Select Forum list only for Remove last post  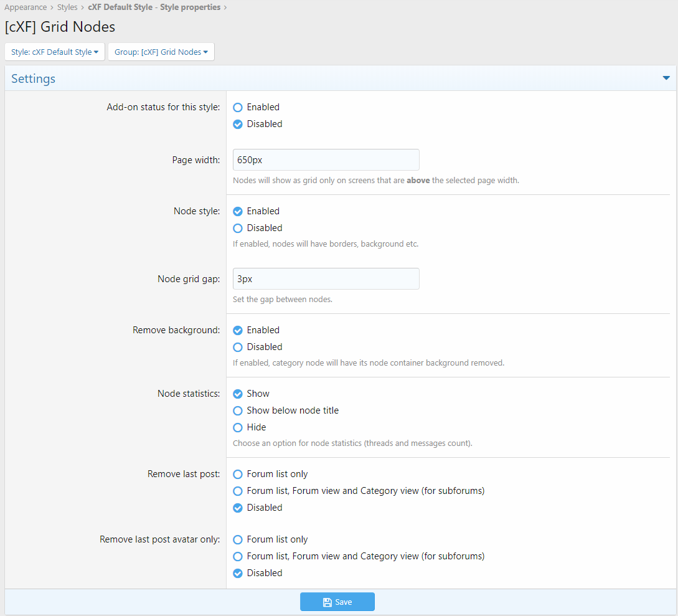[x=238, y=474]
